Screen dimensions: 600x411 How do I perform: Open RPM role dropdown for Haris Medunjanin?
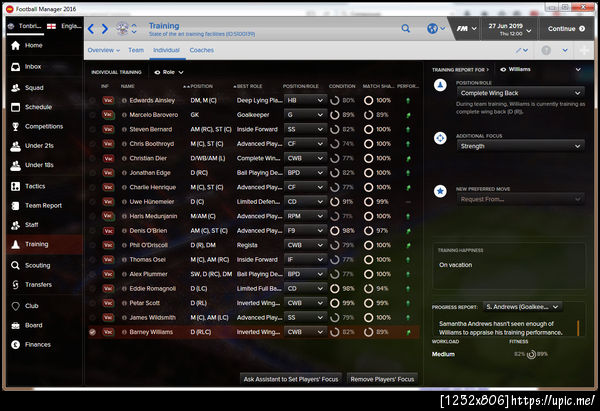pos(305,216)
